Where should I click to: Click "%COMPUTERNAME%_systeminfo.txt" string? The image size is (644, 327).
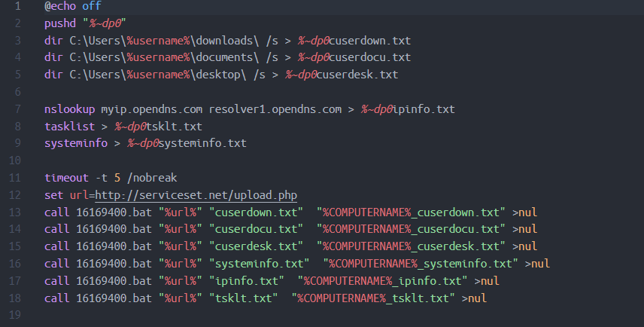pyautogui.click(x=421, y=263)
